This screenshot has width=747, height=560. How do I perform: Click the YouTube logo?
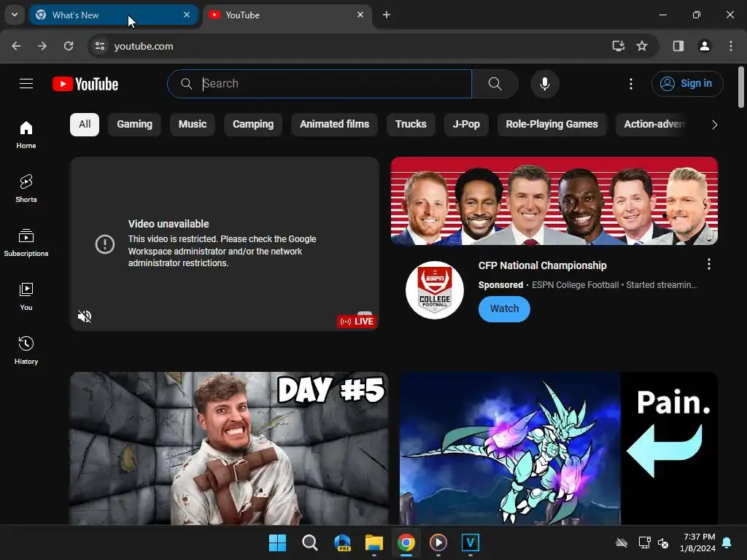pyautogui.click(x=85, y=84)
